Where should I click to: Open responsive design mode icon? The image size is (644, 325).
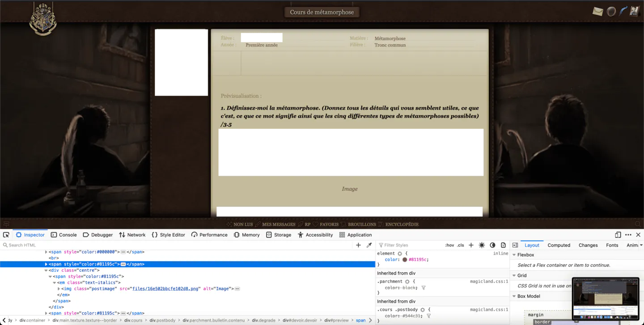pyautogui.click(x=618, y=235)
